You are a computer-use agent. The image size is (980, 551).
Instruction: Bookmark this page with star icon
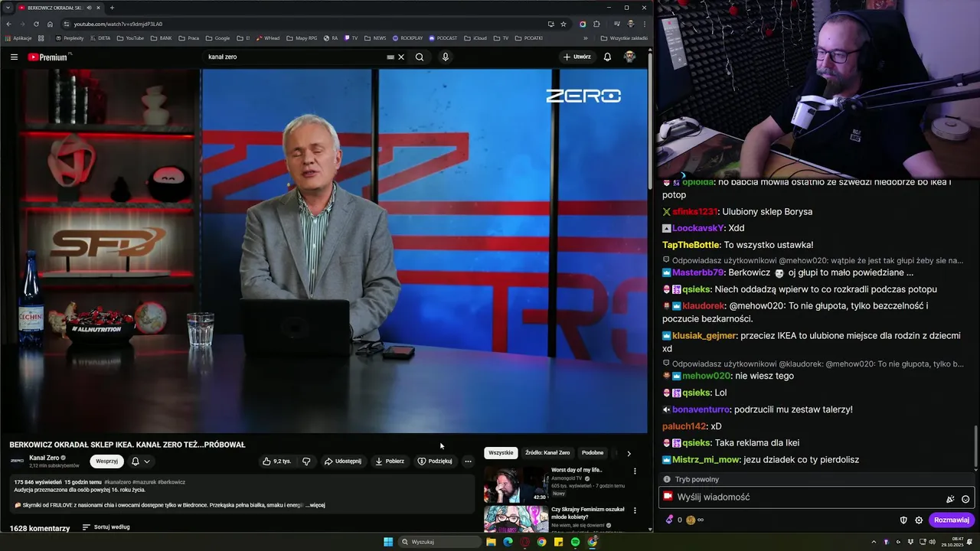coord(563,24)
